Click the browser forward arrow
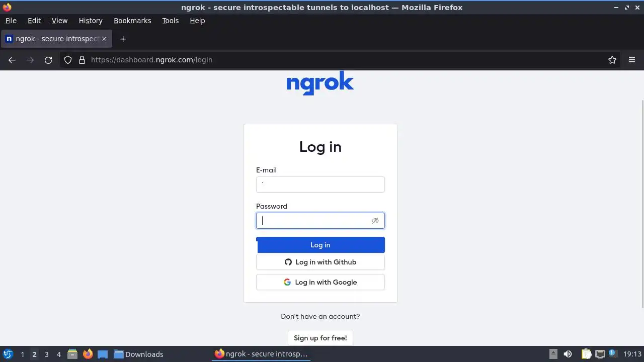 point(30,60)
